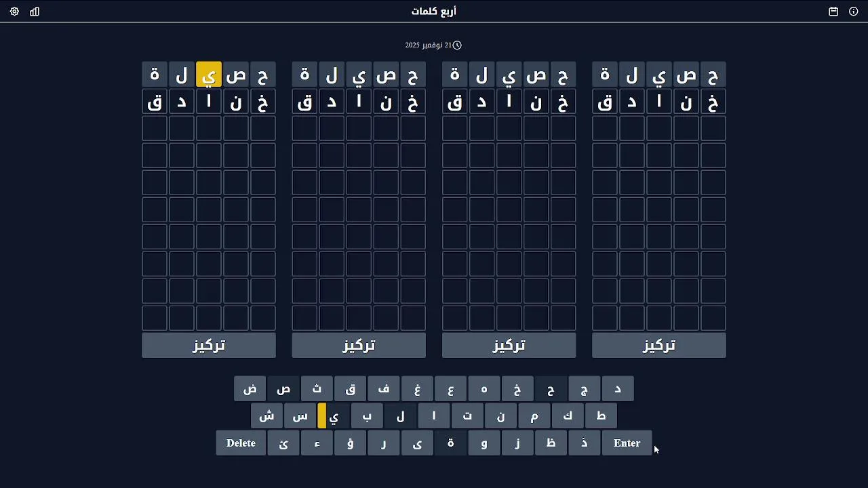Tap the م key on the keyboard

click(x=534, y=416)
